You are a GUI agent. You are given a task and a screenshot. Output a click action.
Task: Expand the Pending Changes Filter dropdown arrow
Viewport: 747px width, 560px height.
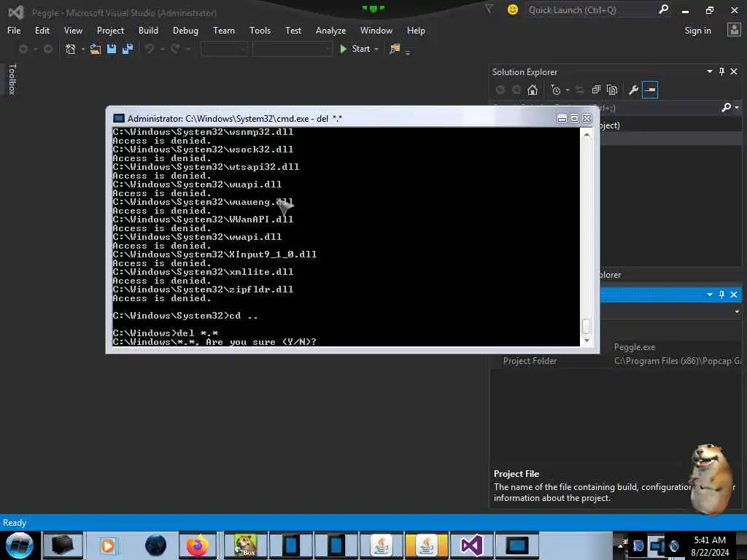point(568,90)
